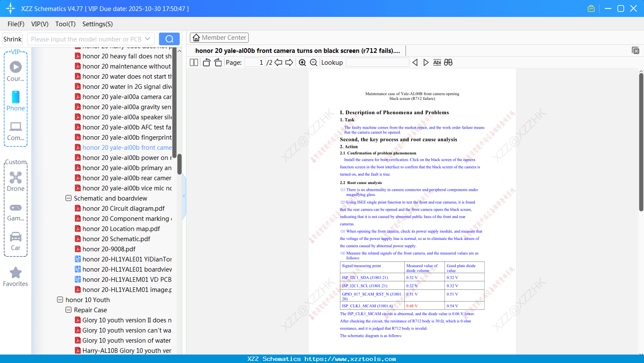Click the Lookup text field
This screenshot has height=363, width=644.
[377, 63]
